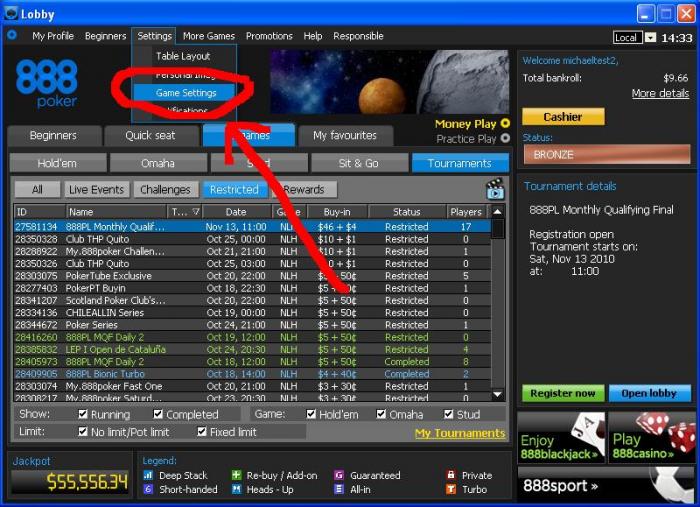Screen dimensions: 700x507
Task: Toggle the Stud game checkbox
Action: tap(449, 414)
